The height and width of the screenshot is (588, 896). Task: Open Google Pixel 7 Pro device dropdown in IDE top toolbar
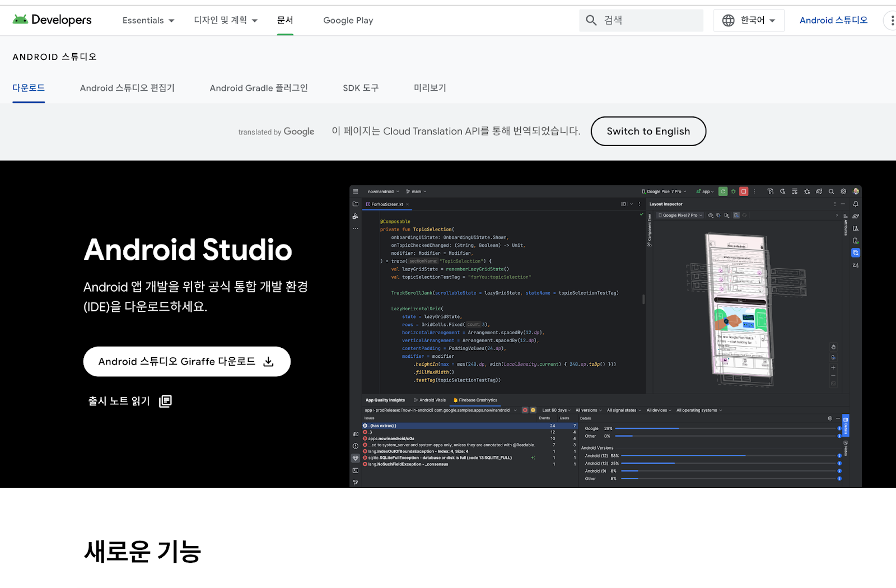pos(664,192)
